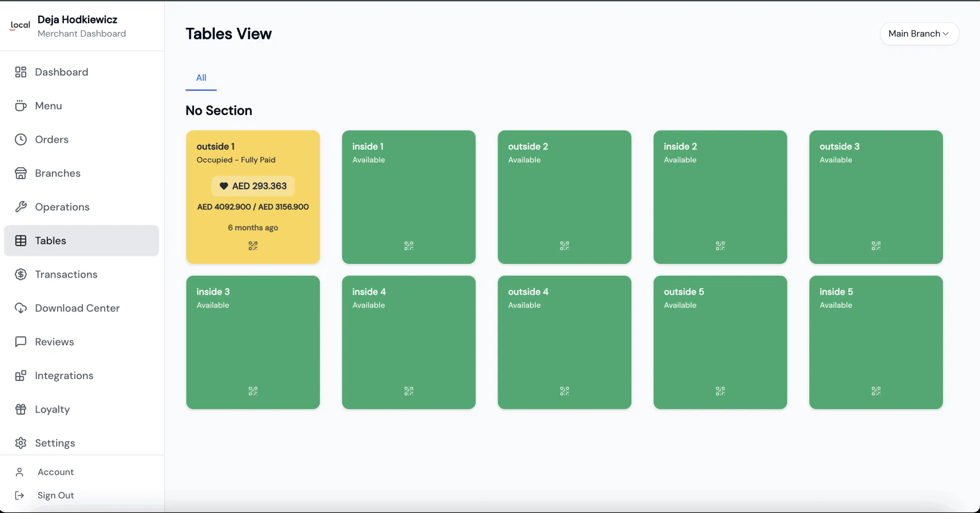This screenshot has height=513, width=980.
Task: Open the Dashboard sidebar icon
Action: click(21, 72)
